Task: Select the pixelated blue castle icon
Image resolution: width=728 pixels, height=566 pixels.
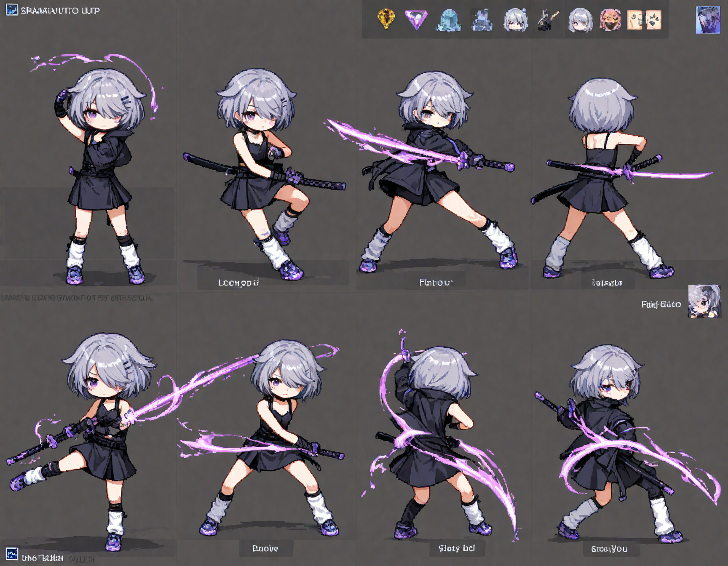Action: [x=482, y=20]
